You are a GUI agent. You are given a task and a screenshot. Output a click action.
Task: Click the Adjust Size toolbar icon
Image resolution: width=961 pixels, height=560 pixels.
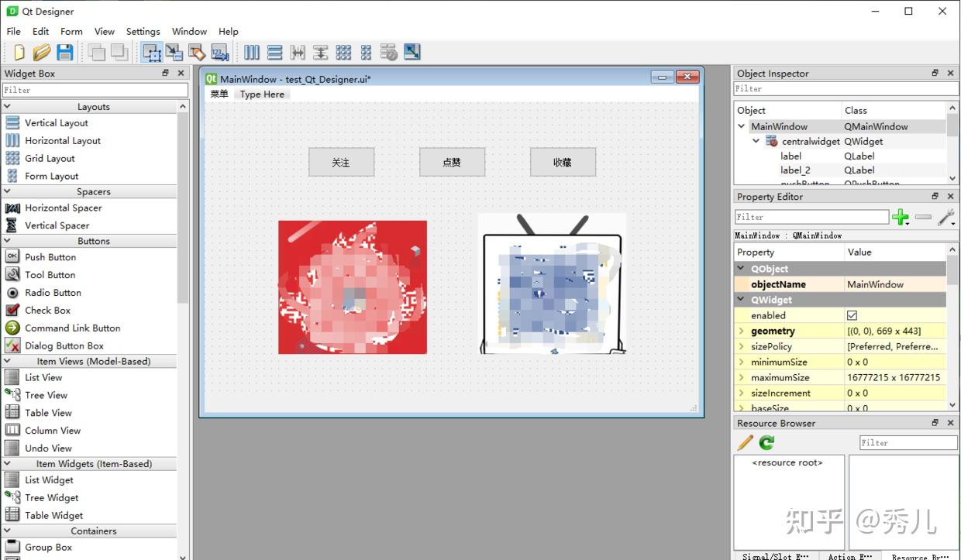point(412,52)
